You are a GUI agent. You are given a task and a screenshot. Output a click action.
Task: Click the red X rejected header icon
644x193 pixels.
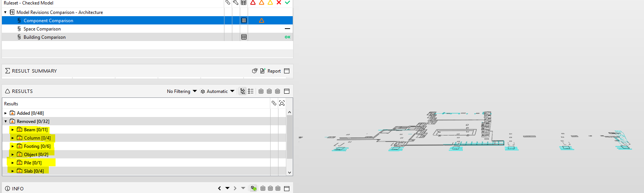click(x=279, y=3)
